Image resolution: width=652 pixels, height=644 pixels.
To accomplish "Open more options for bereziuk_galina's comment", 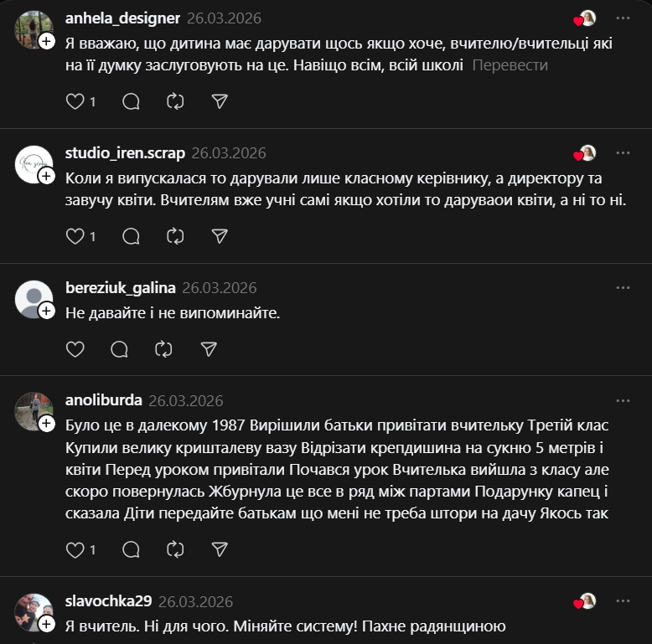I will click(x=623, y=288).
